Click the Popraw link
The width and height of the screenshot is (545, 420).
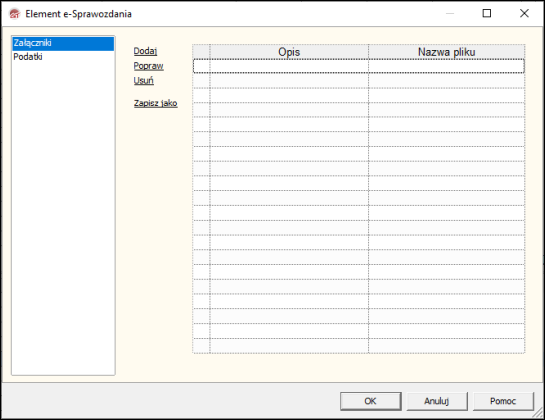pyautogui.click(x=148, y=66)
